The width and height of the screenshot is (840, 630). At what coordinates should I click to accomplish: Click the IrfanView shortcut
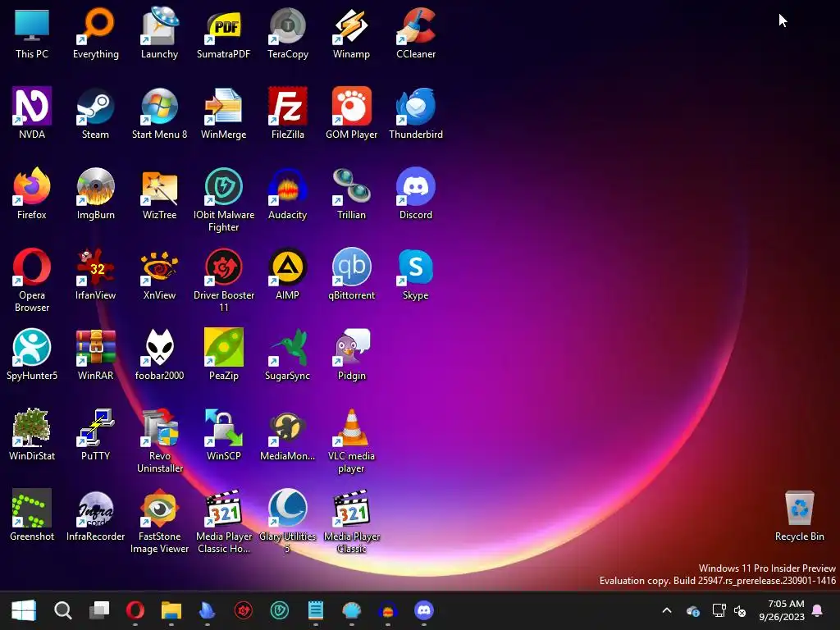(95, 274)
